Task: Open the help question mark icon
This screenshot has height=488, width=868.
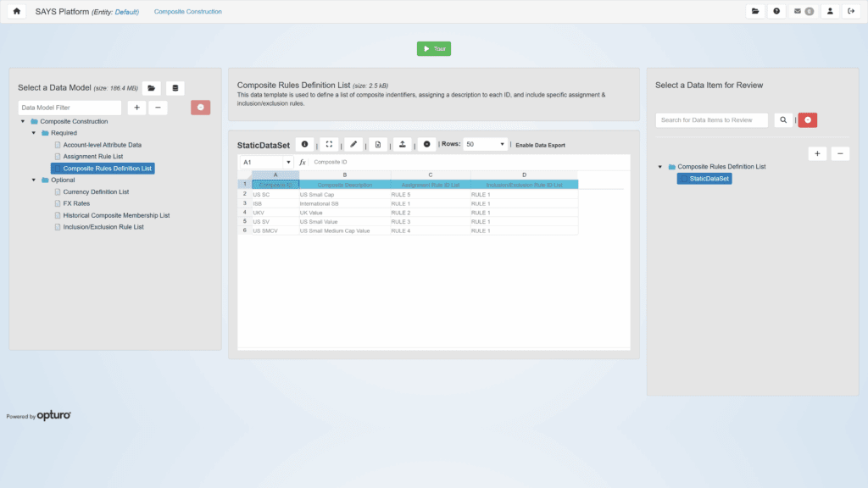Action: click(x=776, y=11)
